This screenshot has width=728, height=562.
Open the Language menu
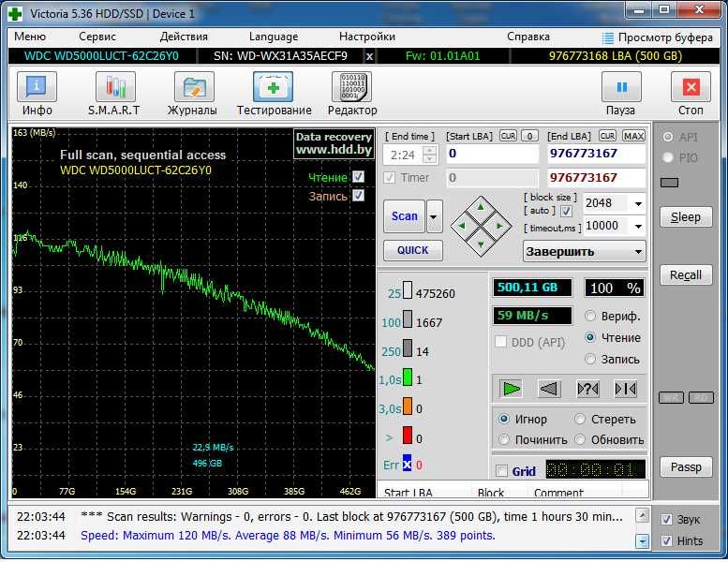(274, 37)
